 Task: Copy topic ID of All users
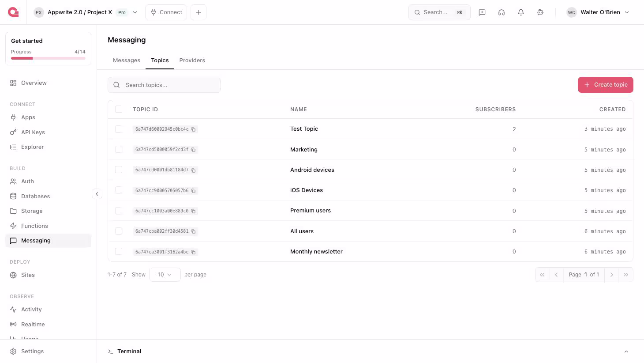click(193, 231)
